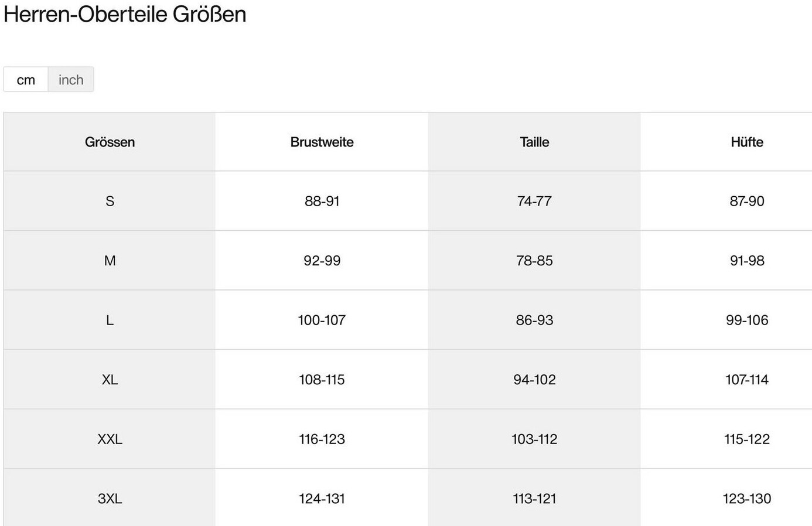Image resolution: width=812 pixels, height=526 pixels.
Task: Click the size L row label
Action: (110, 320)
